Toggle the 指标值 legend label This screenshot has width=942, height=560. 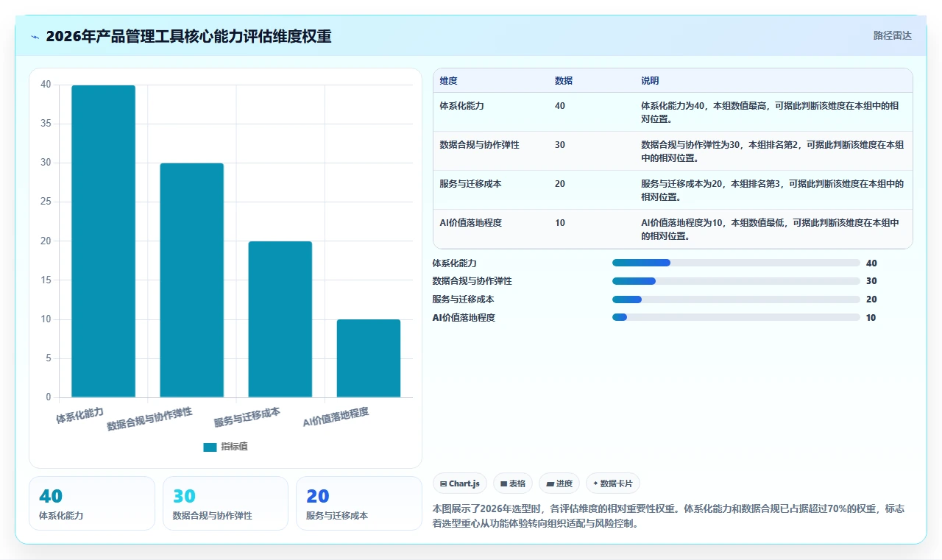coord(234,447)
